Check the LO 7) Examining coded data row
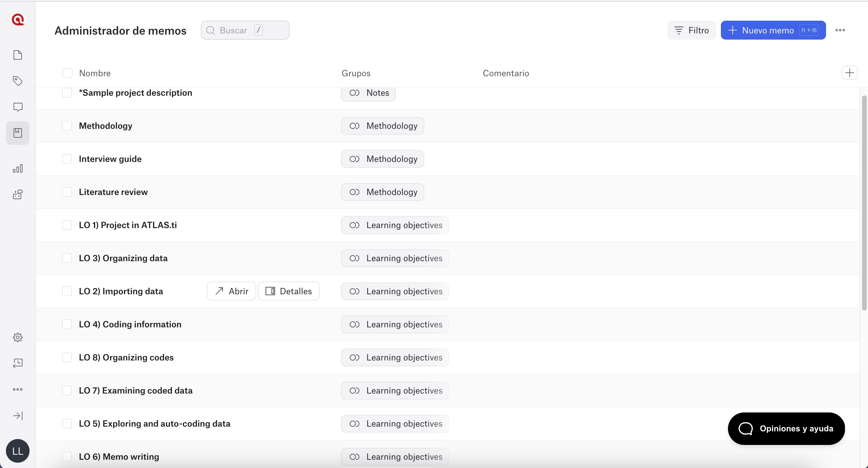The width and height of the screenshot is (868, 468). coord(67,391)
